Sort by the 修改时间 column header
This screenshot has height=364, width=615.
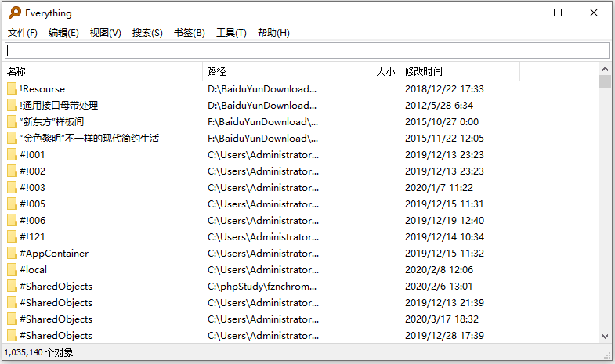tap(460, 71)
